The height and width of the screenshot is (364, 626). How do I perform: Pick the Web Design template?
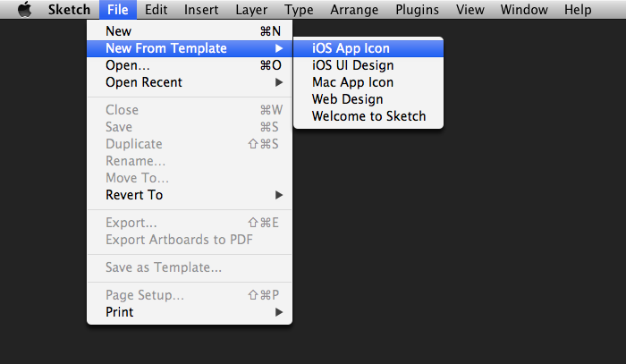[x=368, y=99]
